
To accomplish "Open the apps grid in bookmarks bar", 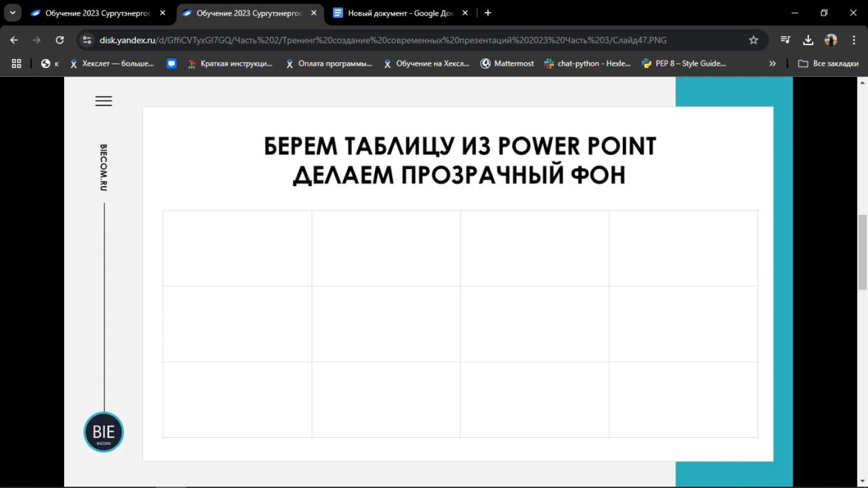I will [16, 63].
